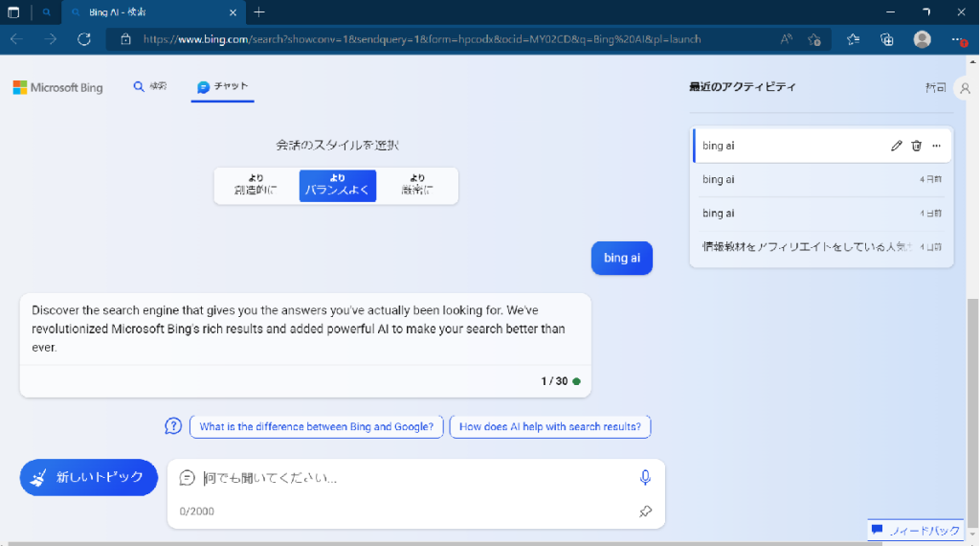Open Read aloud icon in address bar
The image size is (980, 546).
coord(787,39)
